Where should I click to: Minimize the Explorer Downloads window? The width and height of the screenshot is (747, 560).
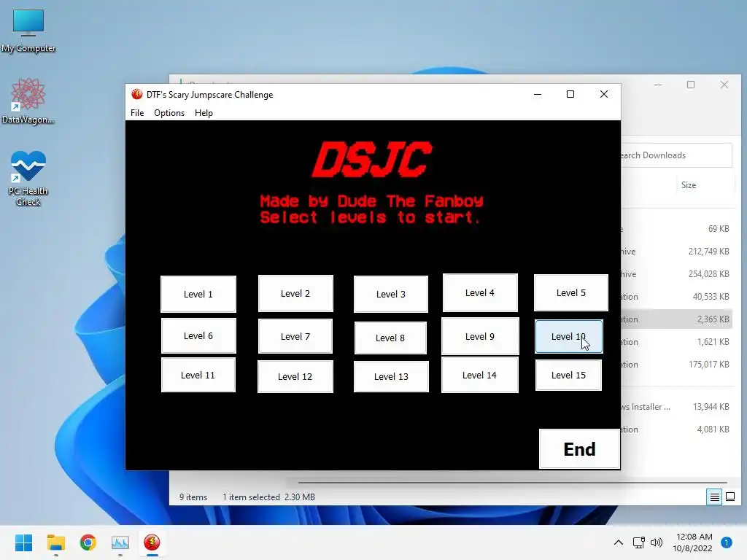(x=658, y=85)
